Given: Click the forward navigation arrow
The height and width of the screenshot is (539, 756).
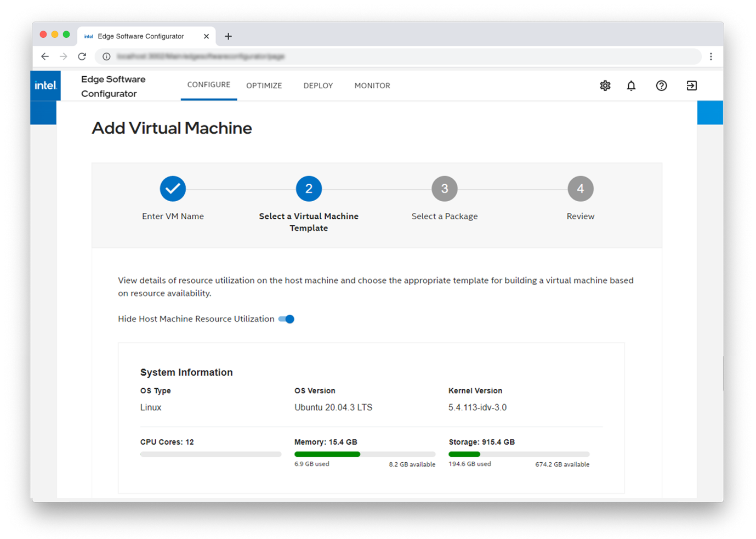Looking at the screenshot, I should 63,56.
